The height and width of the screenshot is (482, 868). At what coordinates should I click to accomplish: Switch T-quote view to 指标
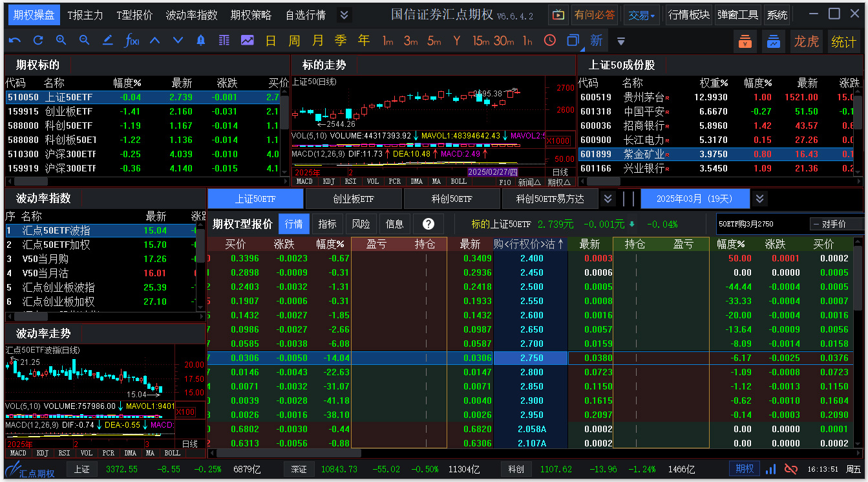point(328,224)
